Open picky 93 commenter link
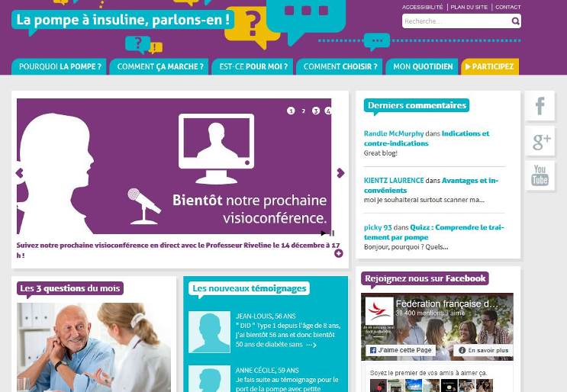Image resolution: width=567 pixels, height=392 pixels. pyautogui.click(x=378, y=227)
